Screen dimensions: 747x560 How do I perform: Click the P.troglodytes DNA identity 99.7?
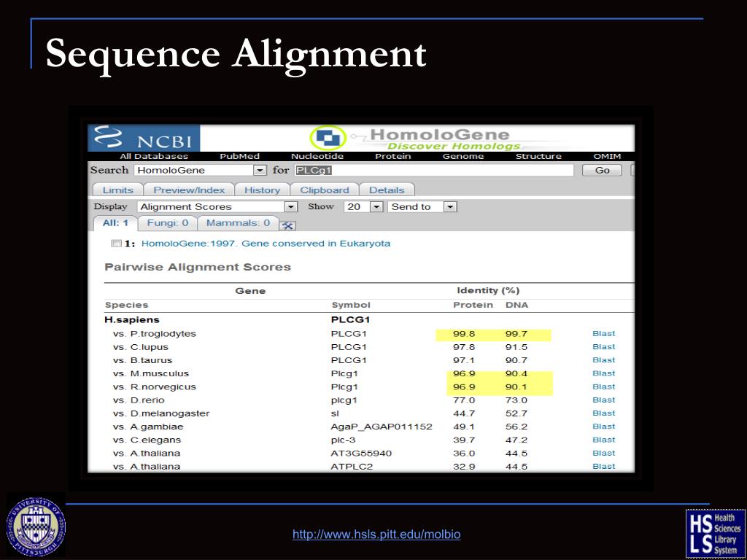tap(516, 334)
